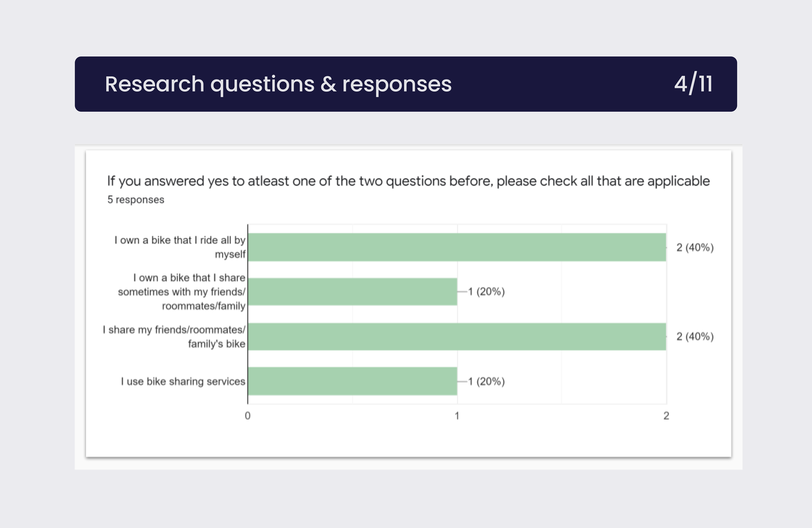Click the '5 responses' count label
812x528 pixels.
136,200
